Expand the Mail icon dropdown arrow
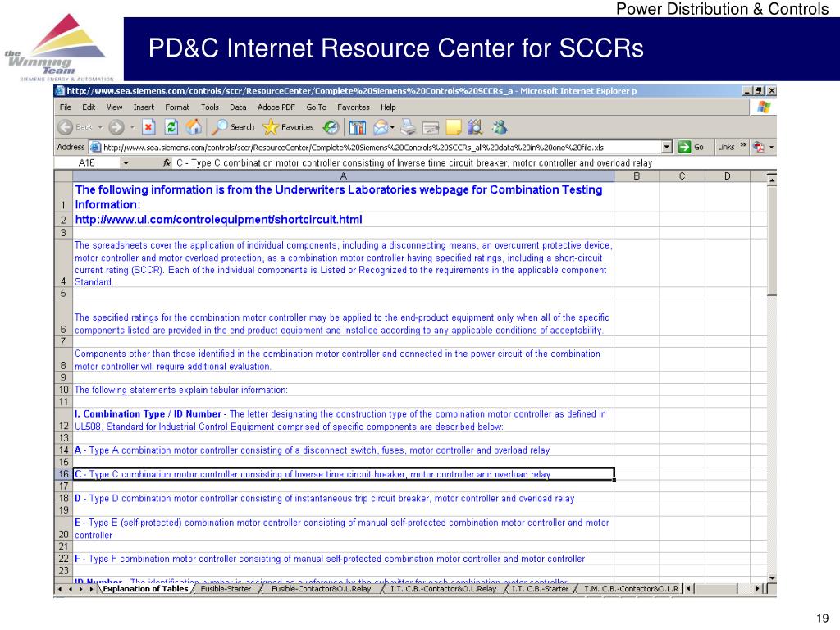 tap(393, 127)
